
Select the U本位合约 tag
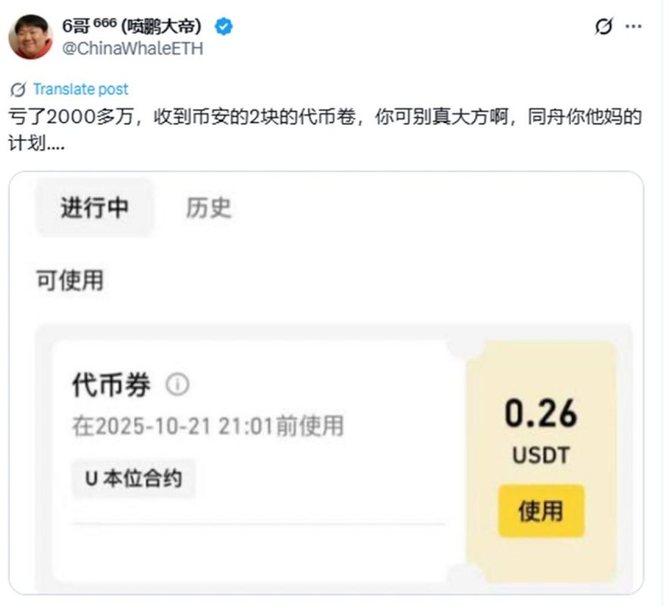pos(134,478)
